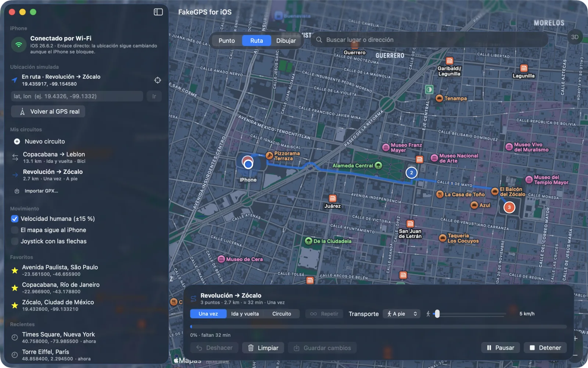Disable the Velocidad humana checkbox
Screen dimensions: 588x368
[x=15, y=219]
